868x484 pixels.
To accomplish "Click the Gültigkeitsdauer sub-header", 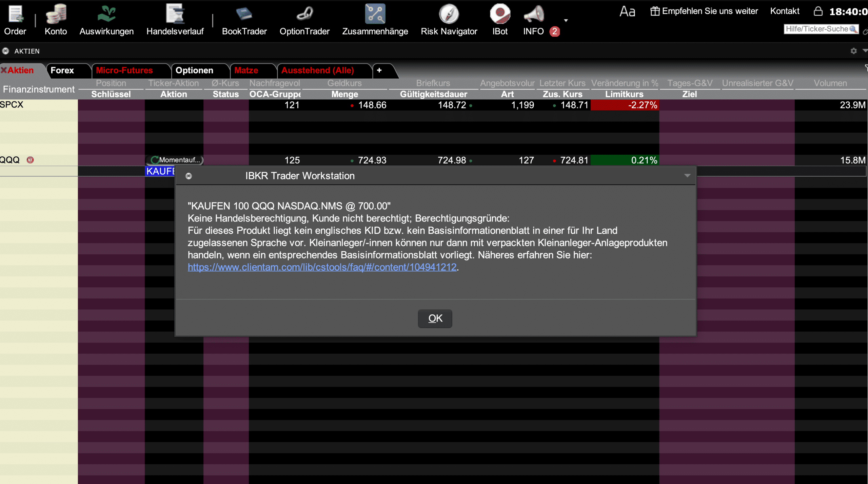I will pos(433,94).
